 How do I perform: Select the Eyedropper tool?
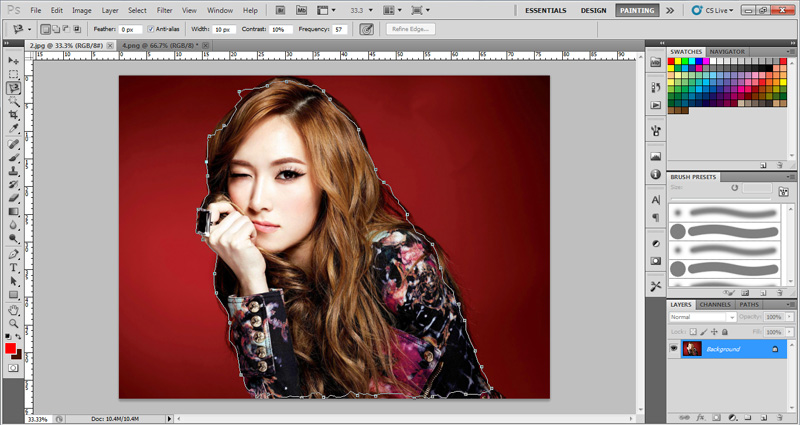pyautogui.click(x=13, y=128)
